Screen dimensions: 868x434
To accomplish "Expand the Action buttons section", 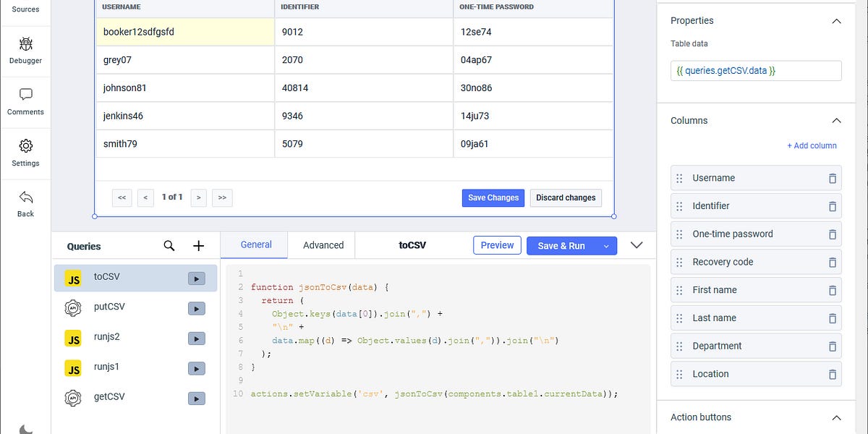I will pos(836,417).
